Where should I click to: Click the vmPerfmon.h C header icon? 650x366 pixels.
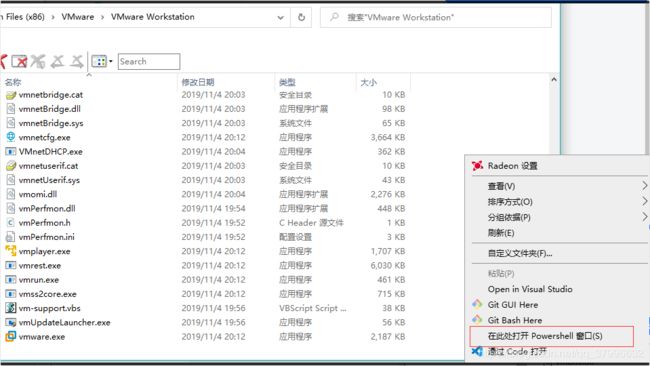pyautogui.click(x=11, y=223)
